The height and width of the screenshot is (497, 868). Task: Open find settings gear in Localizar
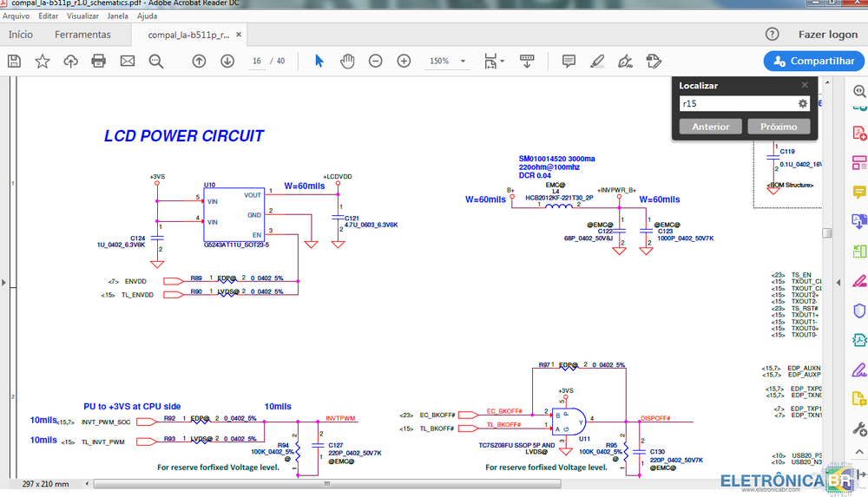coord(803,103)
